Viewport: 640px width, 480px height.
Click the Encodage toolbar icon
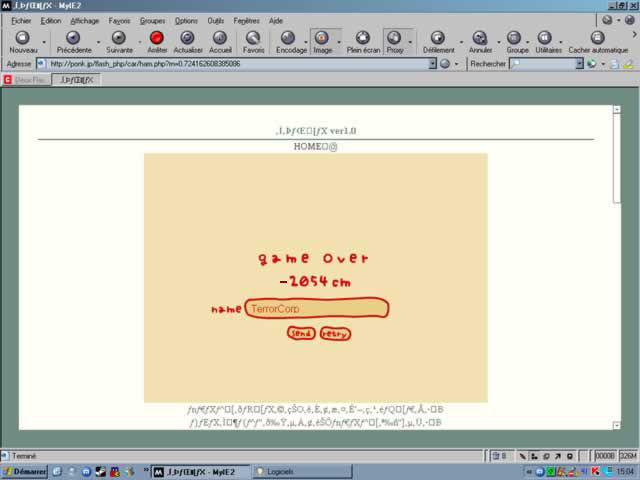[289, 39]
